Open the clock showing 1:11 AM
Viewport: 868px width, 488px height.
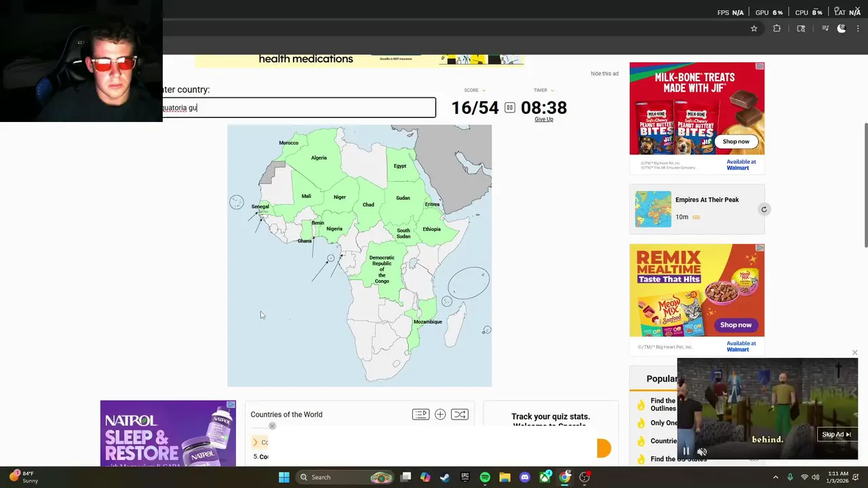(837, 477)
